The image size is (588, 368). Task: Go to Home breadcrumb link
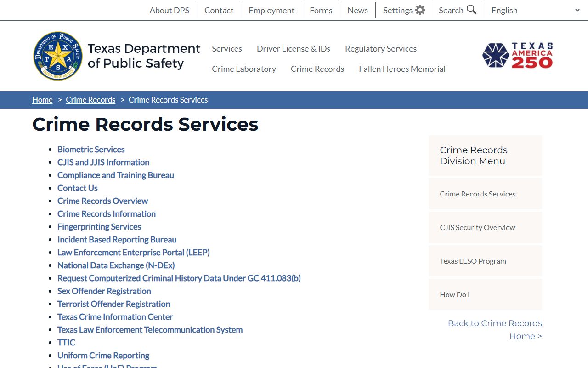coord(42,100)
